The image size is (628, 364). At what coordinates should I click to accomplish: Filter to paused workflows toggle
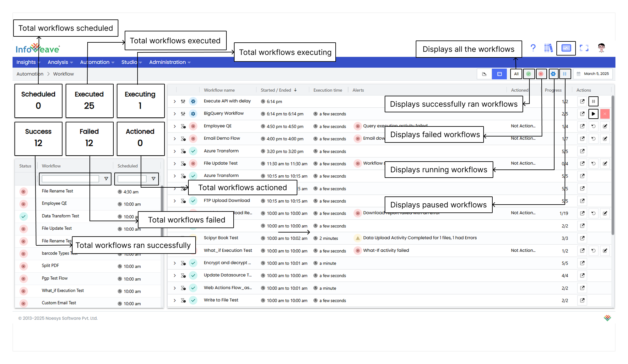[565, 74]
